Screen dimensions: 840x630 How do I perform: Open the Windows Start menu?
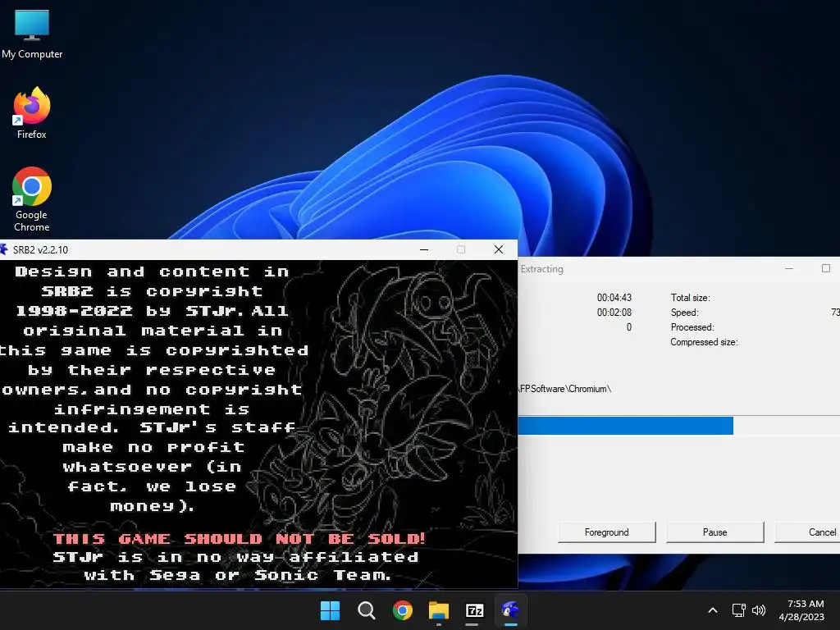(x=330, y=610)
